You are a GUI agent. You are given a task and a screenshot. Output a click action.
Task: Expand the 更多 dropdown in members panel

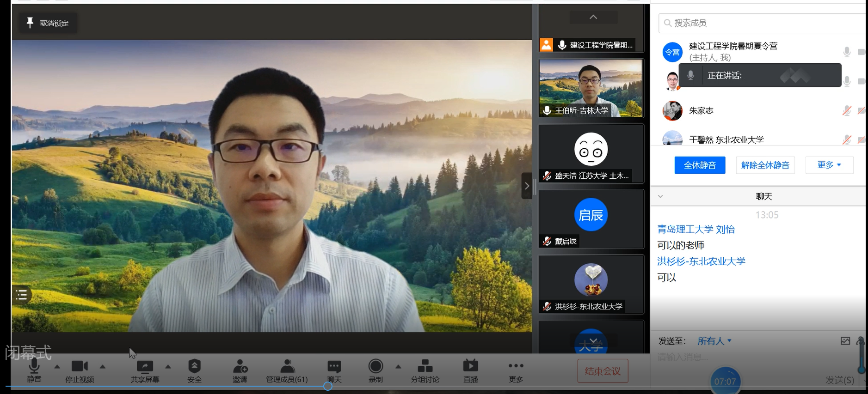[829, 165]
